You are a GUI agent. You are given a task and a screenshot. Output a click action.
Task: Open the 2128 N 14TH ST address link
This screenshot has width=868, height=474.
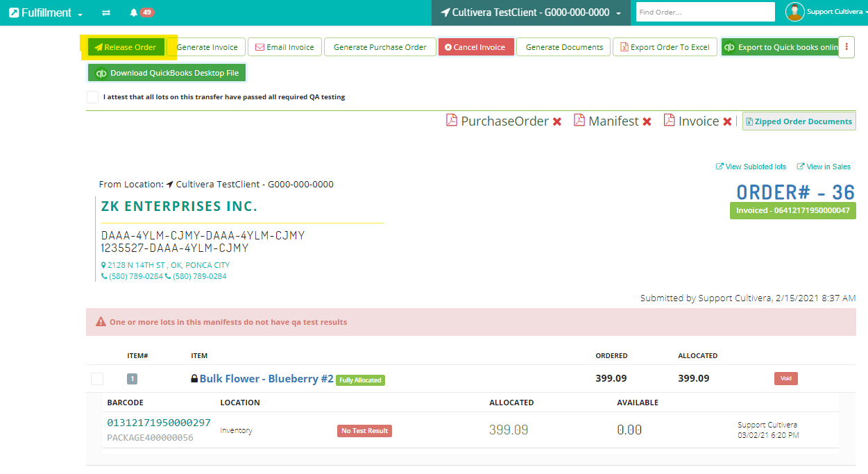[165, 265]
